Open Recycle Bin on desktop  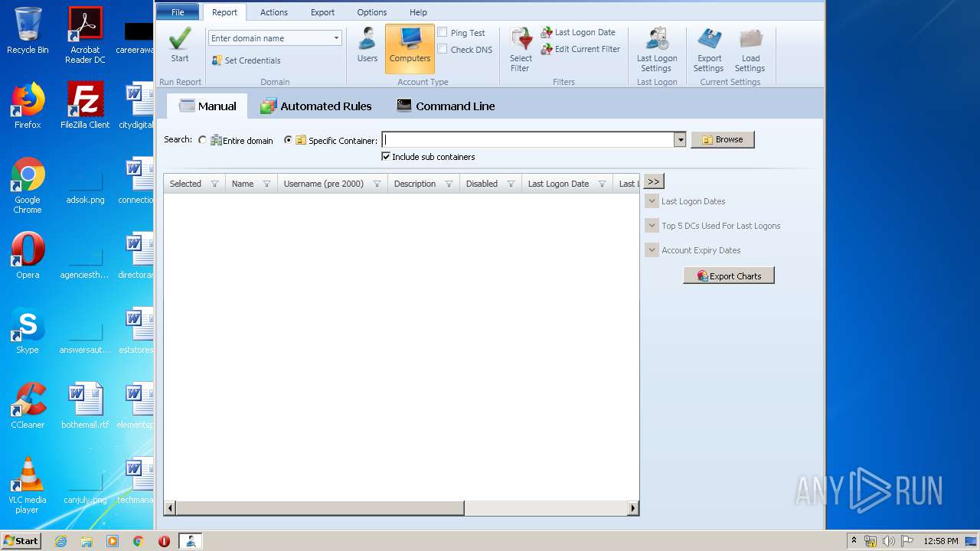coord(28,31)
